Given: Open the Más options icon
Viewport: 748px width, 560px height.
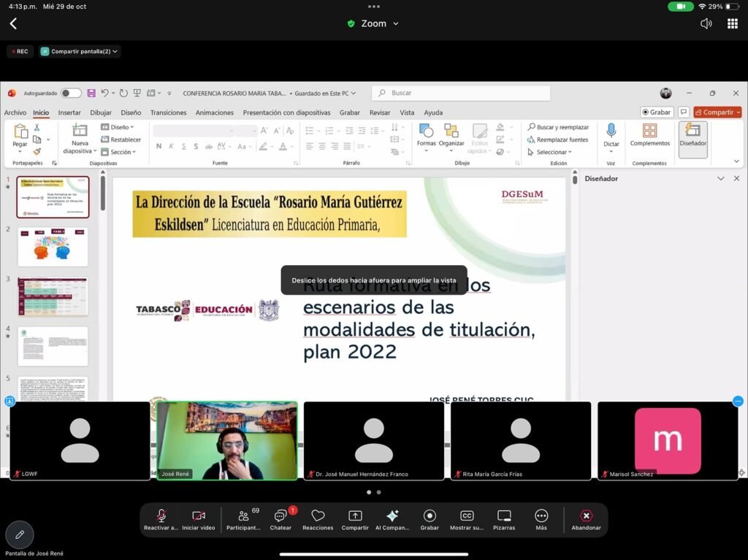Looking at the screenshot, I should coord(541,516).
